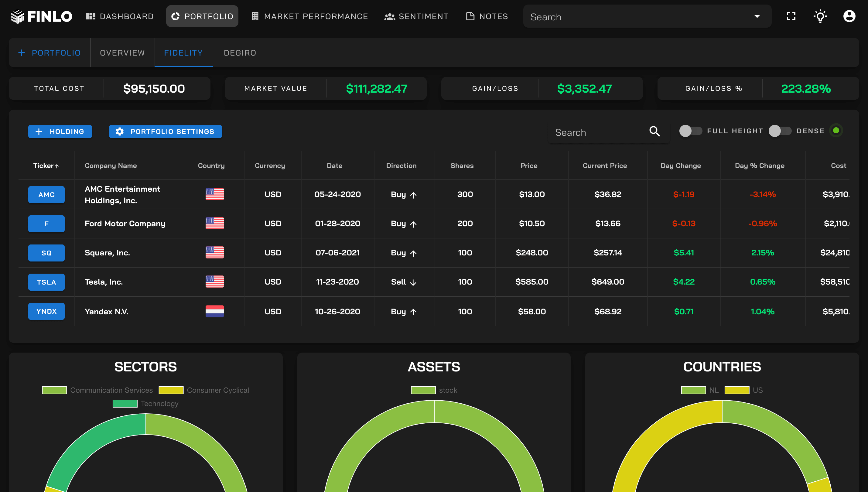Switch to the Degiro portfolio tab
This screenshot has height=492, width=868.
[x=240, y=53]
